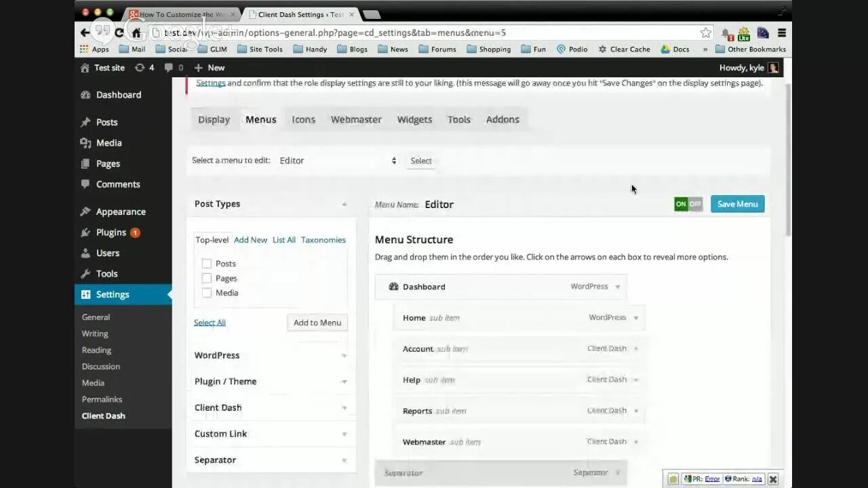Switch to the Icons tab
The width and height of the screenshot is (868, 488).
click(x=303, y=119)
